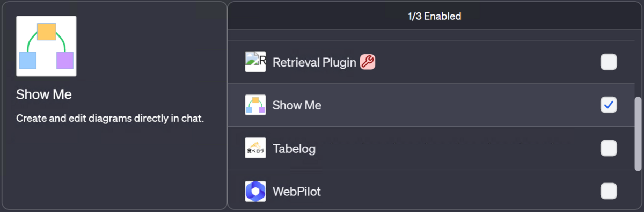
Task: Click the Show Me title in details panel
Action: pos(44,94)
